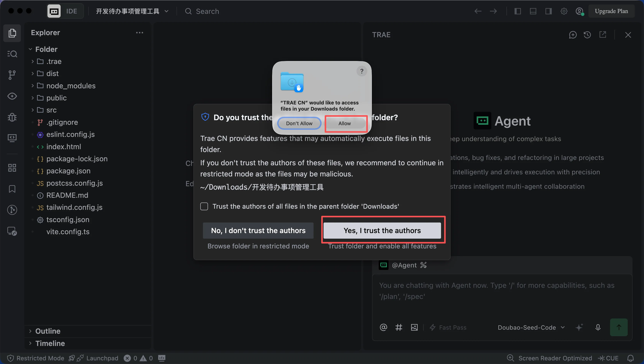644x364 pixels.
Task: Select package.json in the Explorer
Action: 68,171
